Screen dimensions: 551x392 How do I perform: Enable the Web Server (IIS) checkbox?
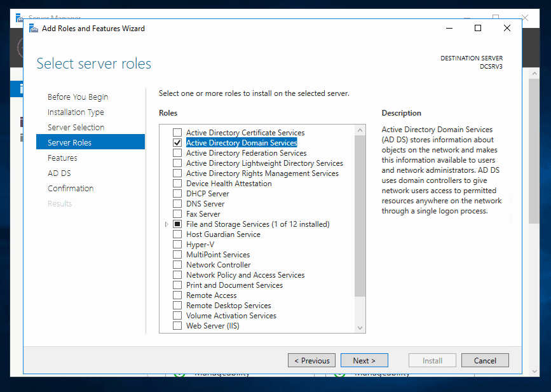[177, 326]
